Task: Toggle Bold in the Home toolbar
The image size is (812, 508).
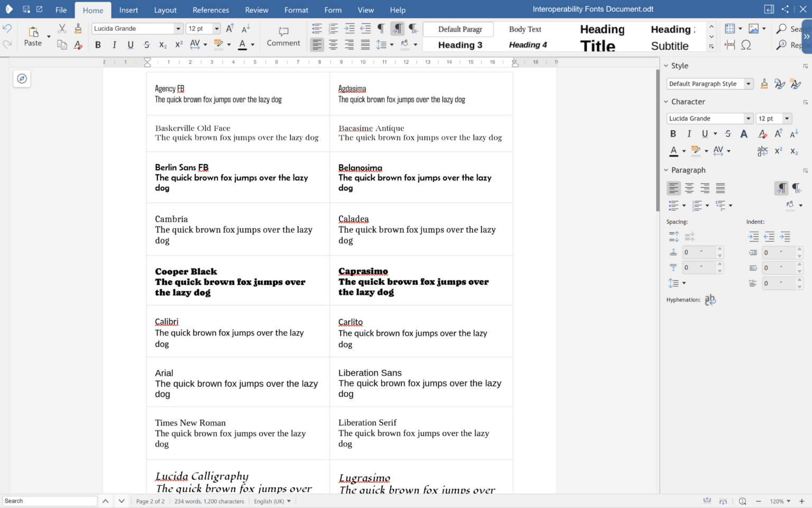Action: (98, 45)
